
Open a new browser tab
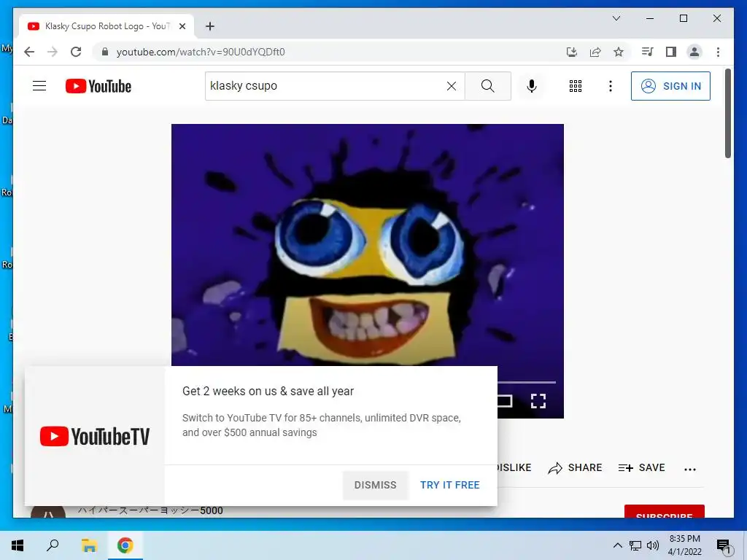tap(209, 26)
